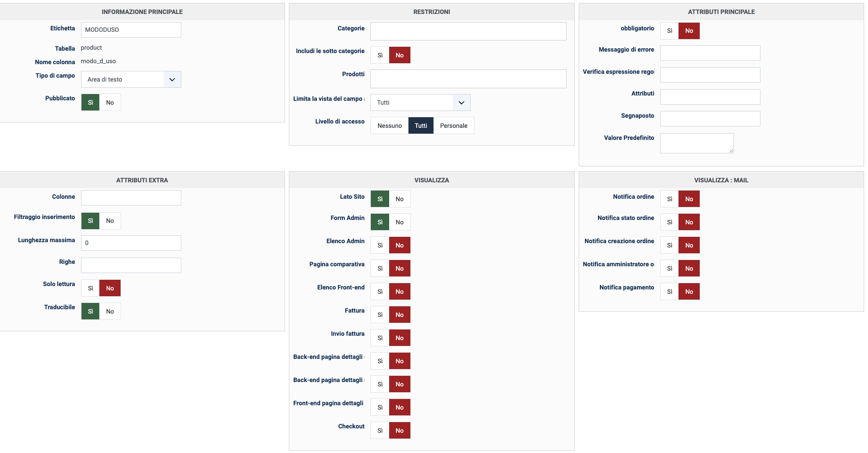Enable Includi le sotto categorie with Sì

[380, 55]
